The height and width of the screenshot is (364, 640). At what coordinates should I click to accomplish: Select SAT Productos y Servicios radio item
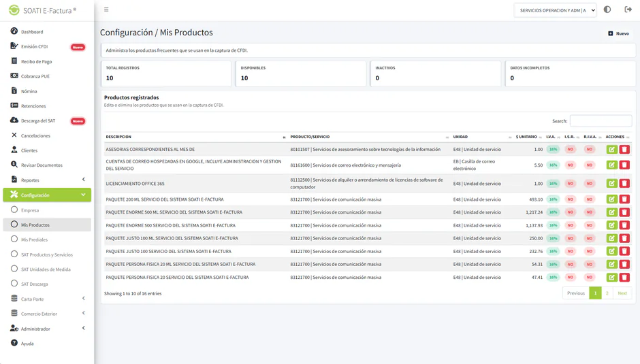(14, 254)
